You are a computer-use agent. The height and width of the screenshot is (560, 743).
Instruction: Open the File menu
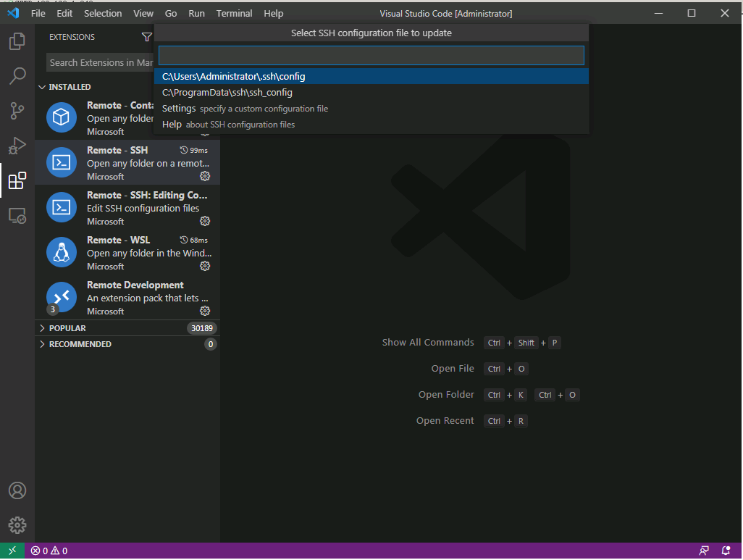click(x=38, y=14)
